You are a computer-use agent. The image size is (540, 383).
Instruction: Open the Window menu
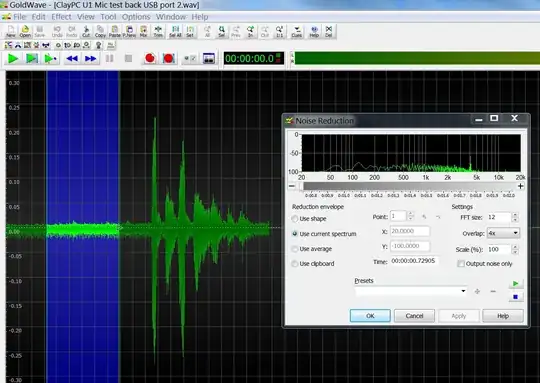tap(171, 17)
